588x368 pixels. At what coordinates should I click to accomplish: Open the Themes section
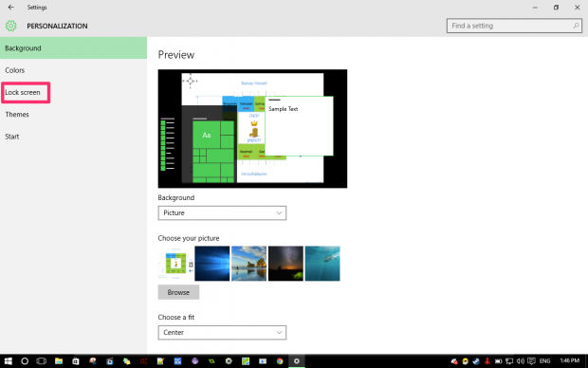click(74, 115)
